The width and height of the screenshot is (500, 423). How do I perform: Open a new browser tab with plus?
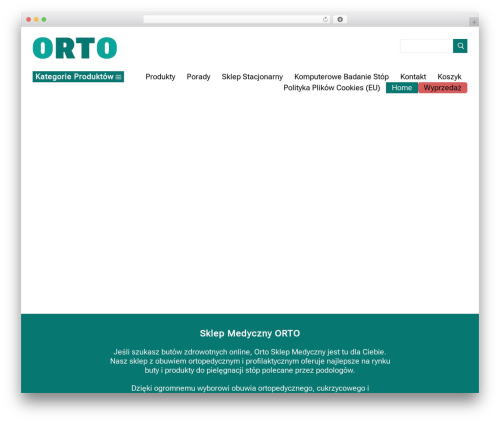click(x=474, y=22)
